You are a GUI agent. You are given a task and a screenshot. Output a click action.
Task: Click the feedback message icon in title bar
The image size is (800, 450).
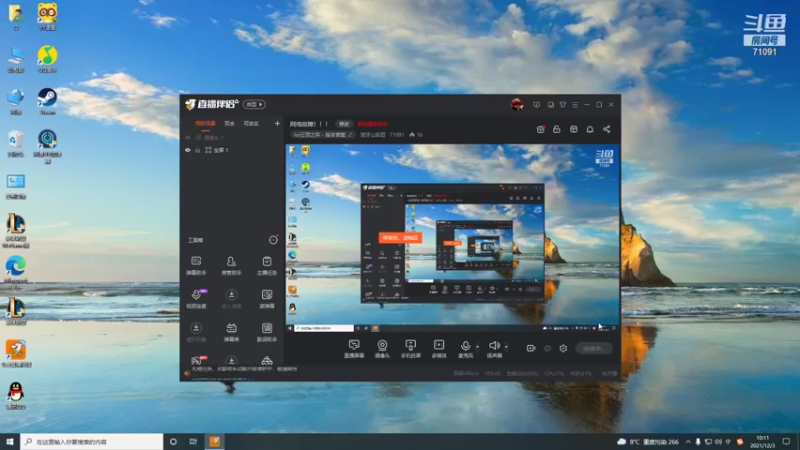(536, 105)
